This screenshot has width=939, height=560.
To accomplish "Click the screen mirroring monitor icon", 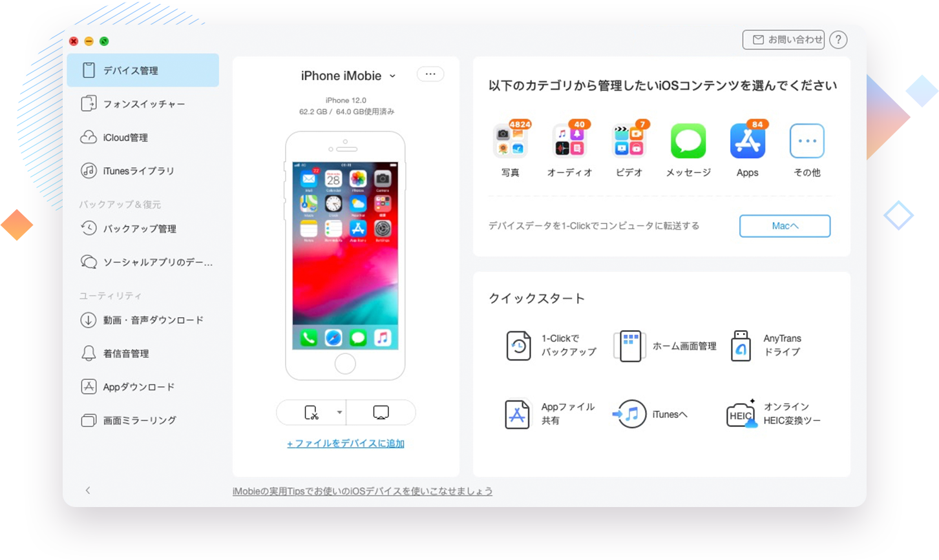I will pos(381,412).
